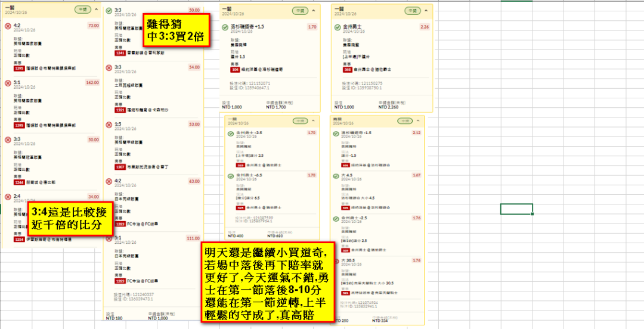
Task: Collapse the 金州勇士 2.26 slip with its chevron
Action: point(426,11)
